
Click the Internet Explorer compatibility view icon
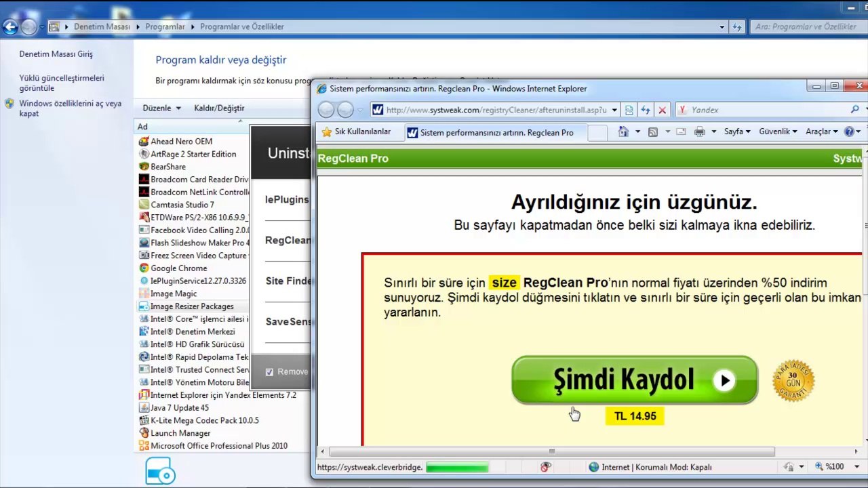tap(629, 110)
